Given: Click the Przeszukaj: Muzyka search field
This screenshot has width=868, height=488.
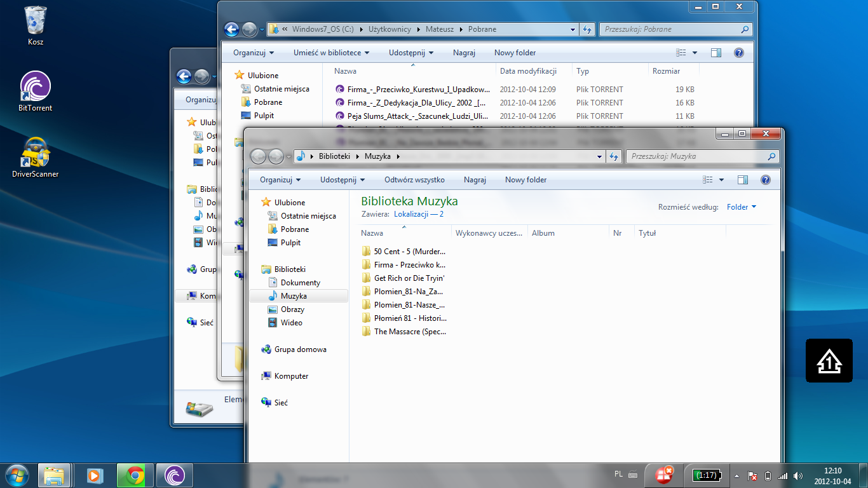Looking at the screenshot, I should click(x=702, y=156).
